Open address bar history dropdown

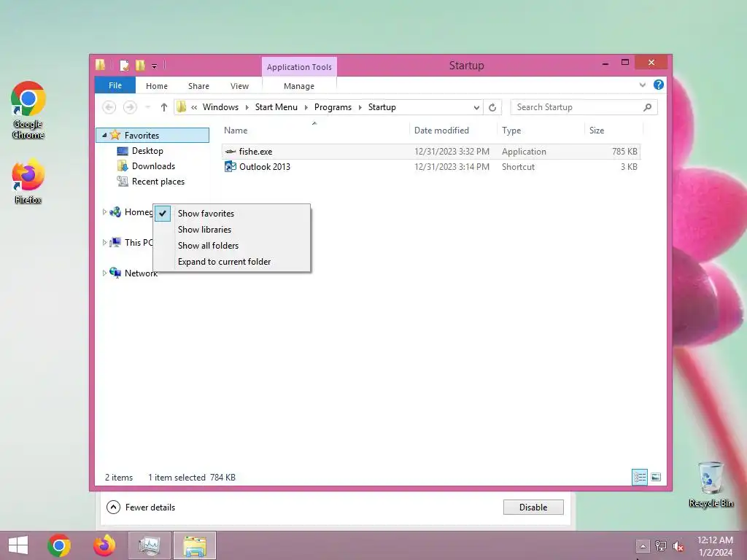click(x=476, y=108)
